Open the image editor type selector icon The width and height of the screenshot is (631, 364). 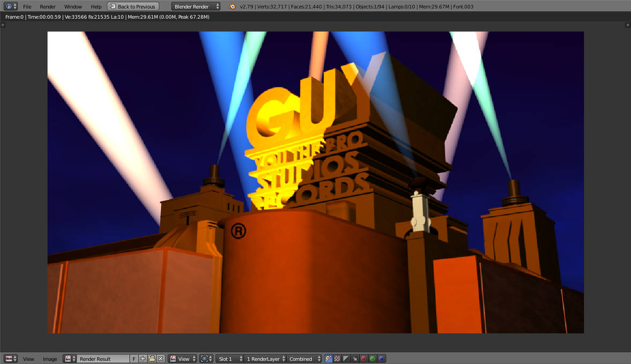pyautogui.click(x=11, y=359)
